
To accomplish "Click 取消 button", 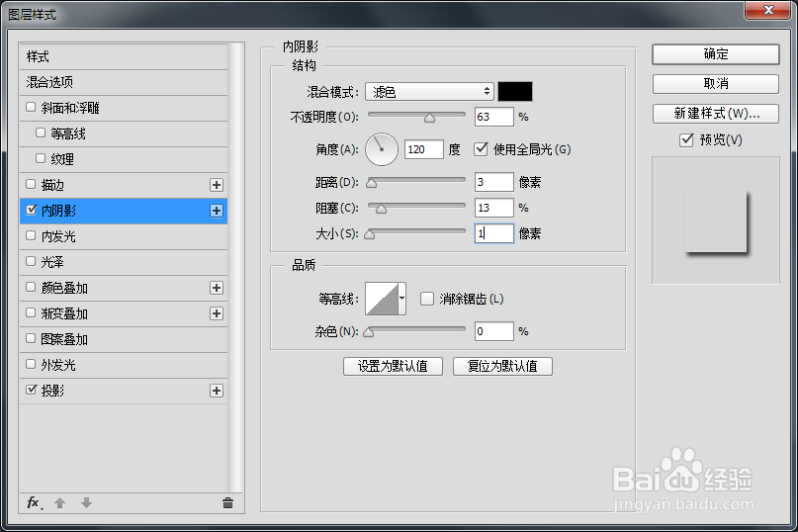I will [716, 83].
